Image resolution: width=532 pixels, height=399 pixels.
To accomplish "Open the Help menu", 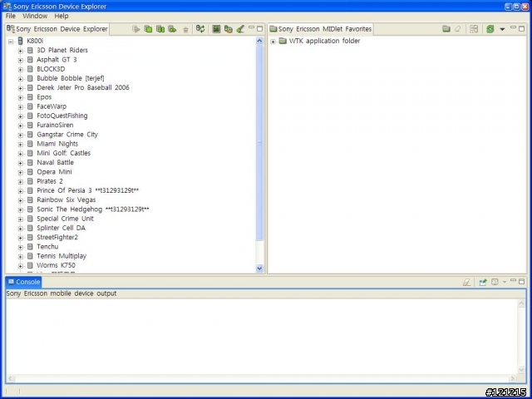I will click(62, 16).
